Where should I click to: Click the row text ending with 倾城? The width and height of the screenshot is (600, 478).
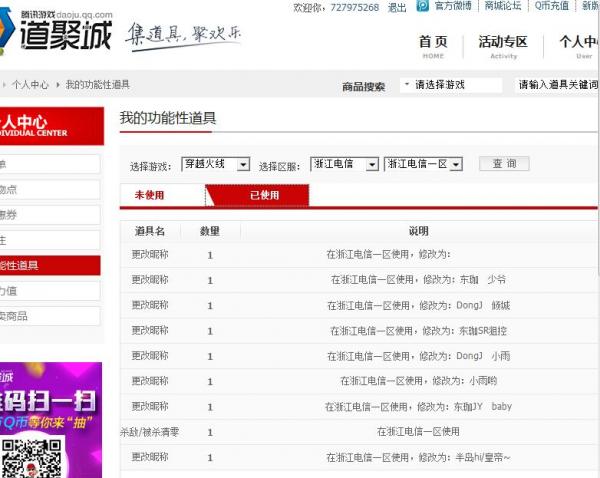point(418,305)
